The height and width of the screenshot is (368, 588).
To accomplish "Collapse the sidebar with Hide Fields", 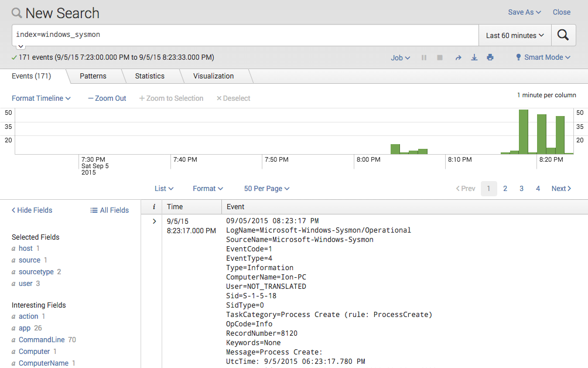I will [x=31, y=210].
